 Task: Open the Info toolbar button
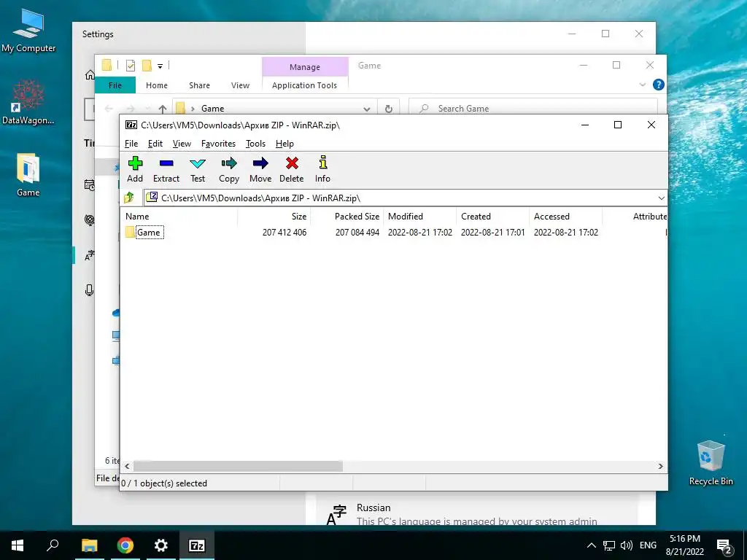coord(322,169)
